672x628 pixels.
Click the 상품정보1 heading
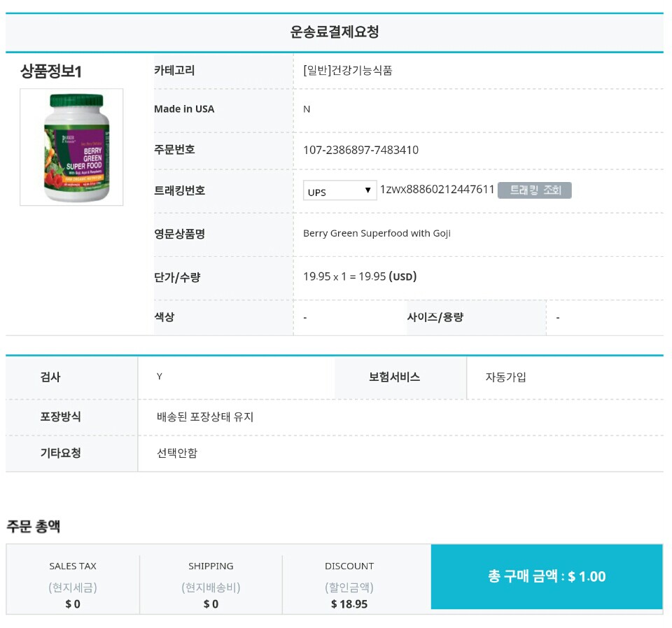[51, 71]
